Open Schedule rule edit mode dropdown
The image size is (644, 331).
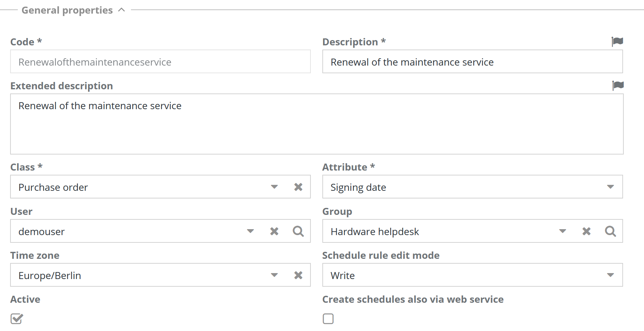(610, 275)
